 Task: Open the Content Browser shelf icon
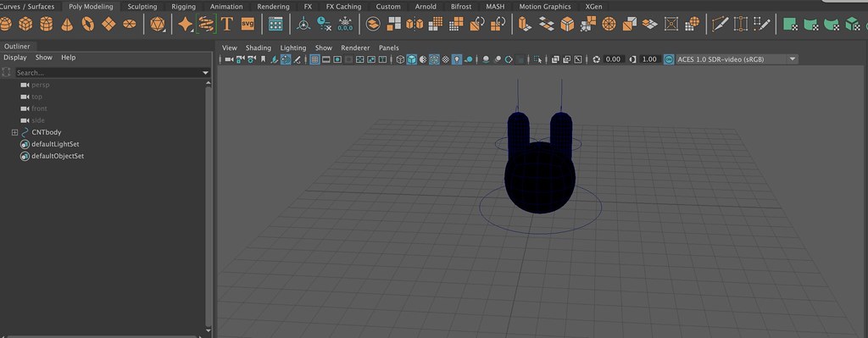pyautogui.click(x=275, y=24)
